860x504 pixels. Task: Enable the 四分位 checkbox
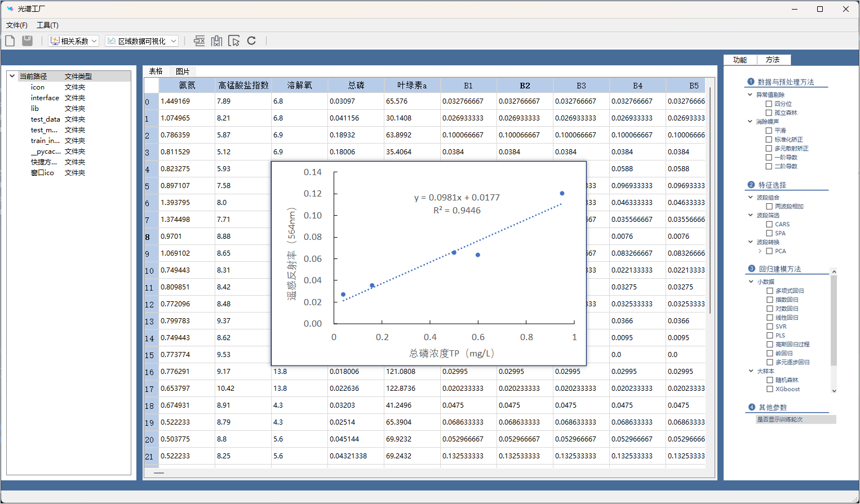(x=769, y=104)
